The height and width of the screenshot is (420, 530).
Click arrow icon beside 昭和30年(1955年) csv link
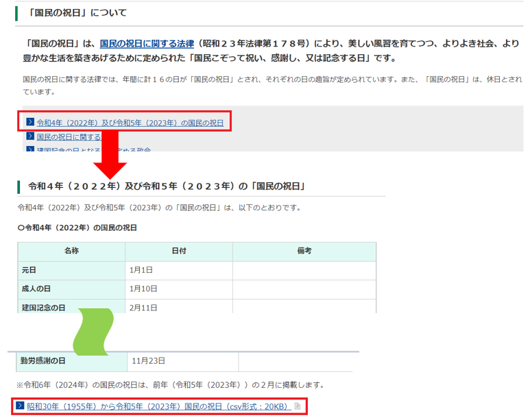(x=21, y=405)
